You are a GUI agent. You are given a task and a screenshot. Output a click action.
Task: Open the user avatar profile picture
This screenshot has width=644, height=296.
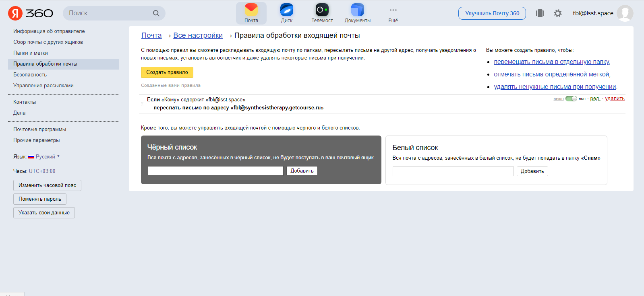[x=625, y=13]
